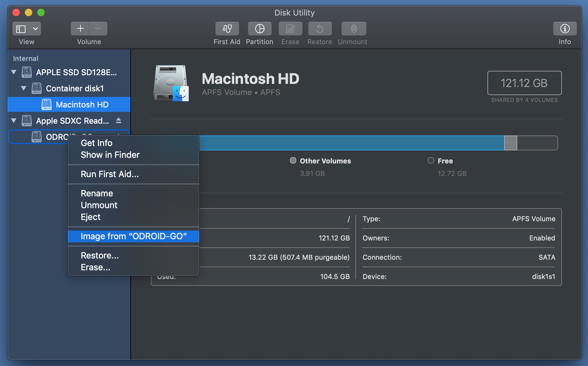Select the APPLE SSD SD128E drive icon
The height and width of the screenshot is (366, 588).
tap(27, 72)
